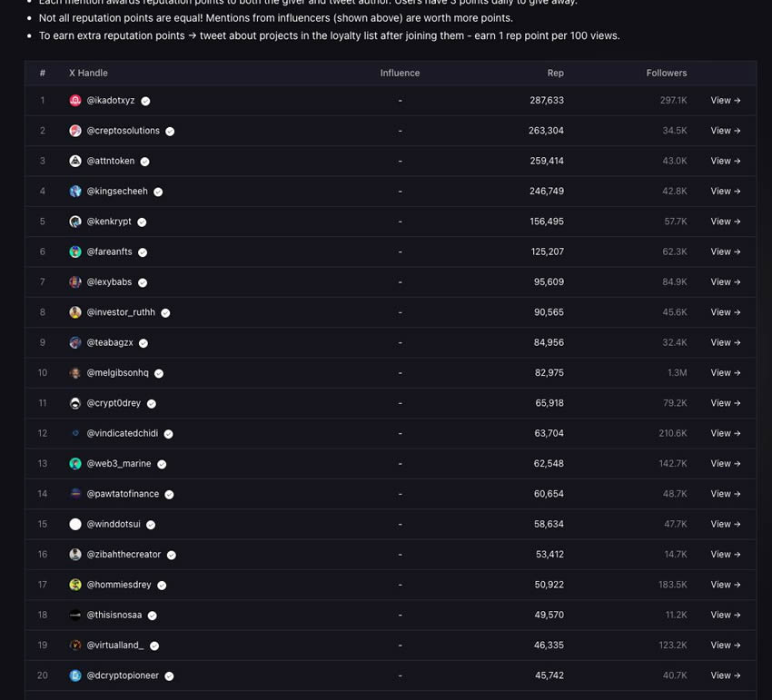
Task: Click the avatar icon for @kingsecheeh
Action: [x=75, y=192]
